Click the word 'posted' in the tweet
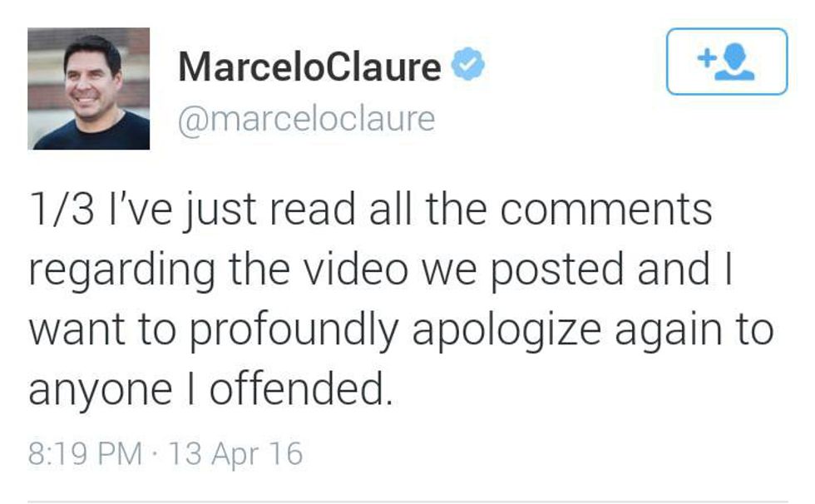Screen dimensions: 815x504 click(557, 270)
